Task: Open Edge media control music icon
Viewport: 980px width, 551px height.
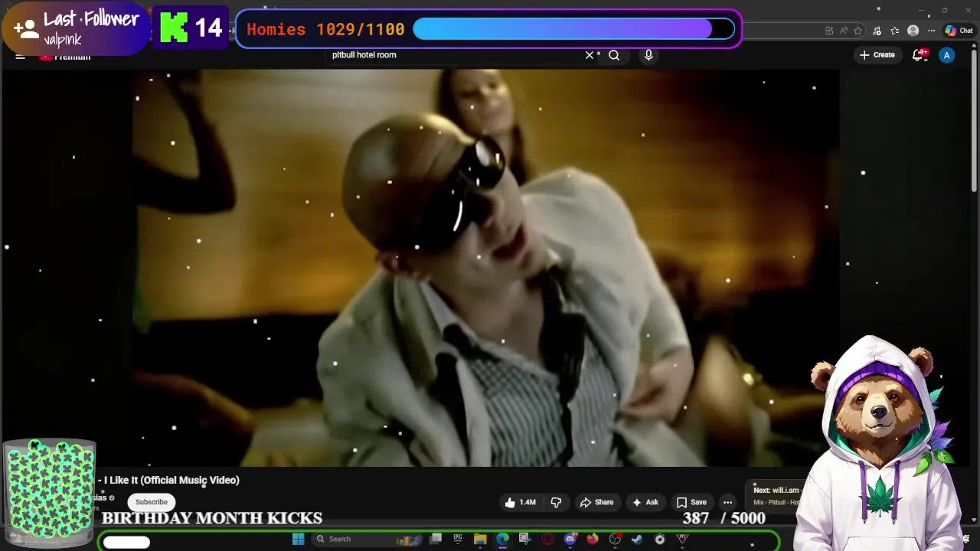Action: click(877, 31)
